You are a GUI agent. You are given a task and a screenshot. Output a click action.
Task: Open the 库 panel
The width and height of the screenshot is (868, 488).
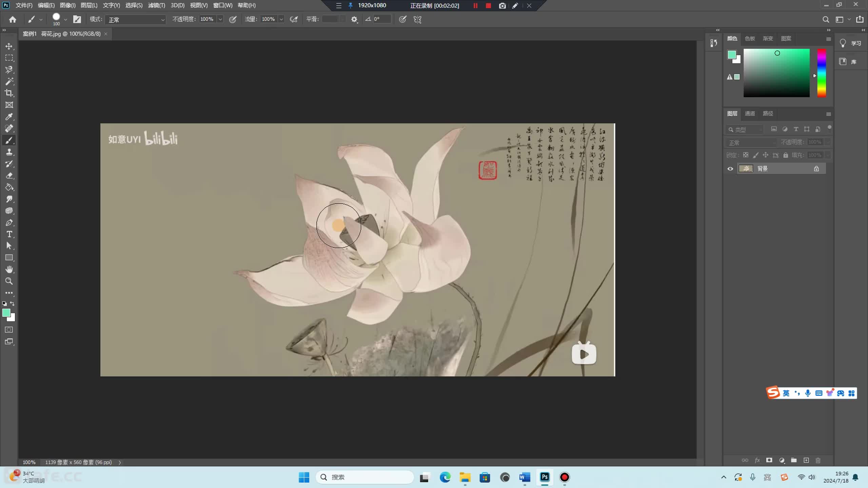coord(848,62)
